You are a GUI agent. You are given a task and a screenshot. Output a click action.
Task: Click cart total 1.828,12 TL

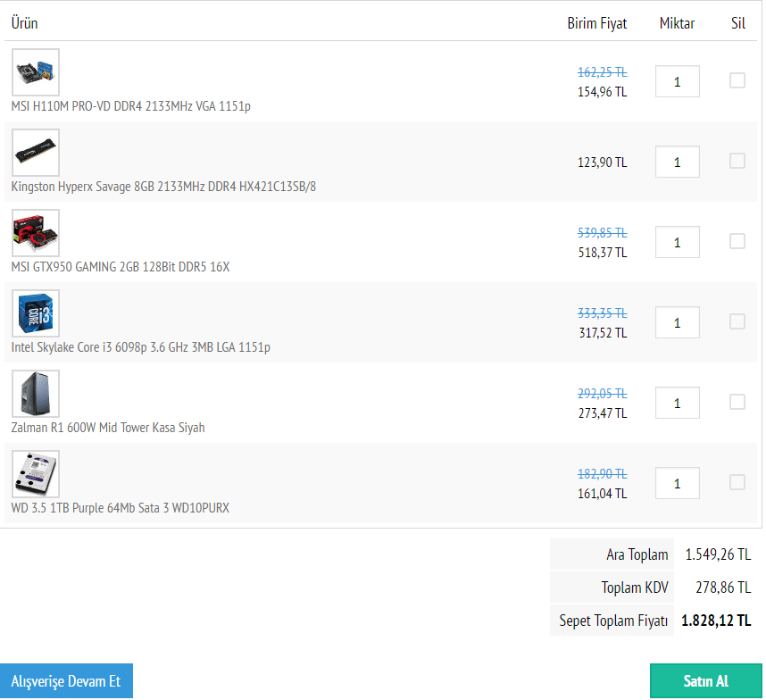[716, 621]
